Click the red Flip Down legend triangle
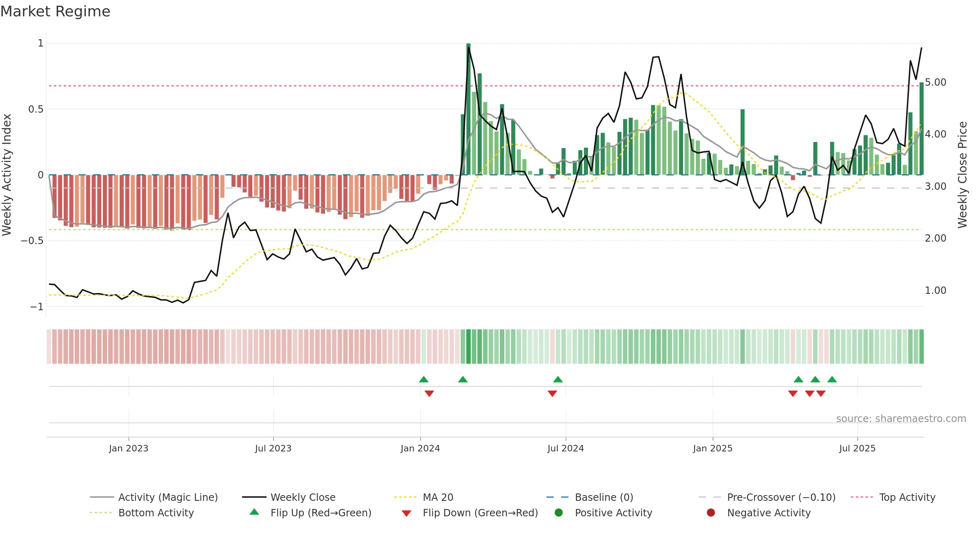 406,513
